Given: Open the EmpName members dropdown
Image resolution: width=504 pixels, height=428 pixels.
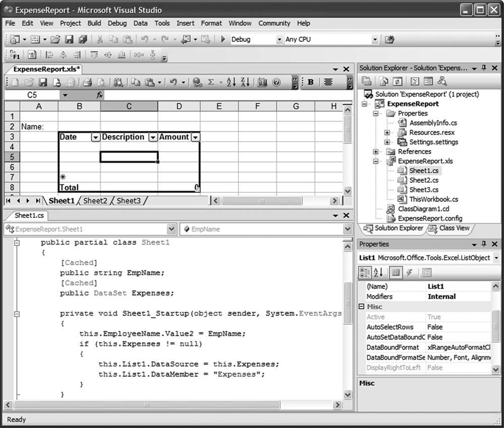Looking at the screenshot, I should click(x=347, y=229).
